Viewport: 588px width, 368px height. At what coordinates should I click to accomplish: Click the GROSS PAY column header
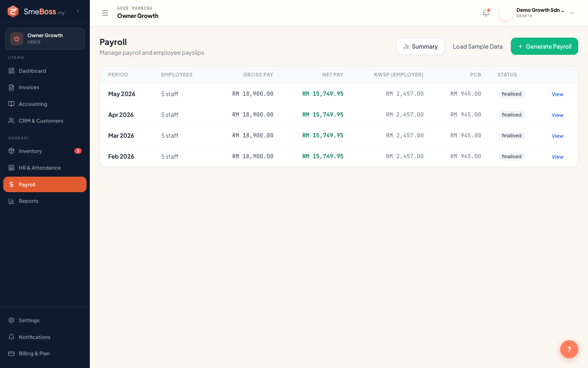(x=258, y=75)
